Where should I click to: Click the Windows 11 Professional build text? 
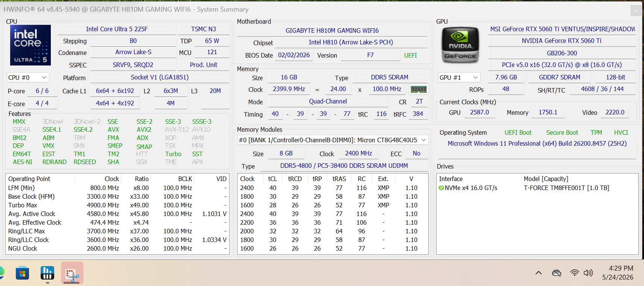[537, 143]
